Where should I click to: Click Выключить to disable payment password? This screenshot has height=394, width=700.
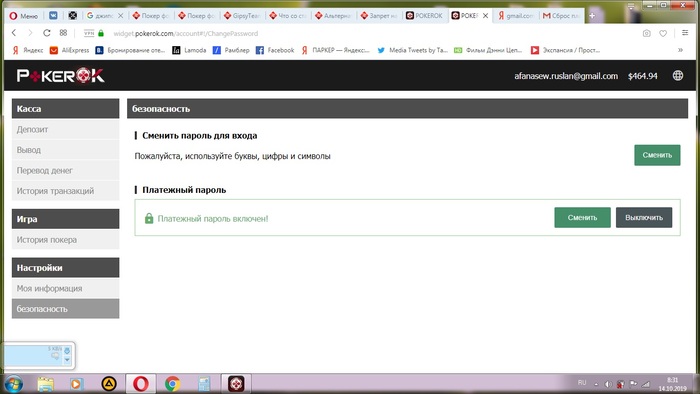point(644,217)
